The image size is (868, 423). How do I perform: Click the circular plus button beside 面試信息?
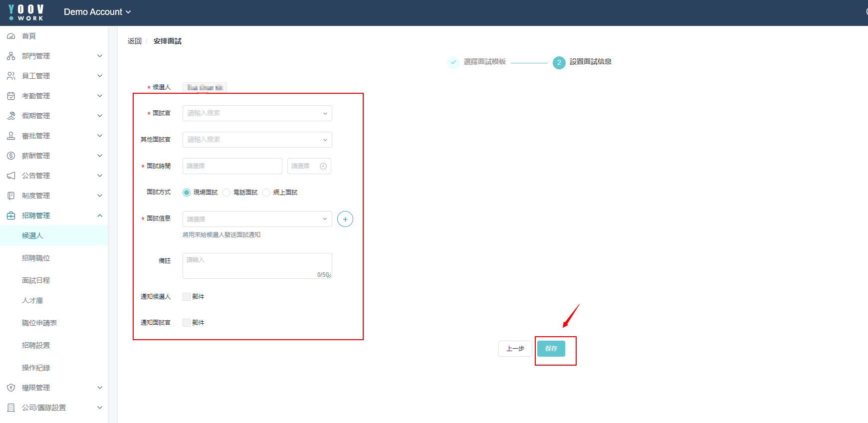[x=345, y=219]
